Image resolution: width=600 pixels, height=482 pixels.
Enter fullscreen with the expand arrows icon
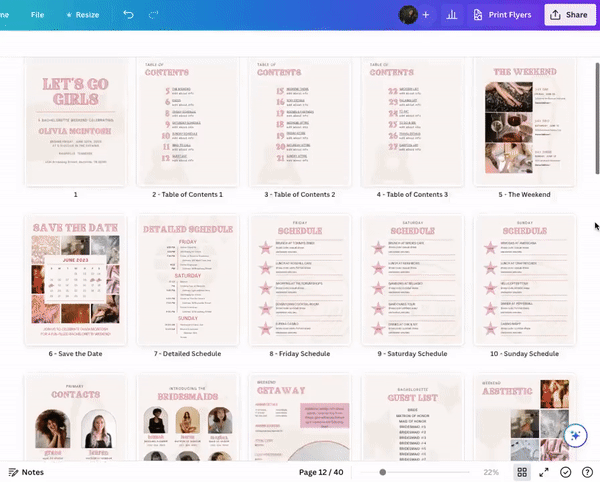[544, 472]
